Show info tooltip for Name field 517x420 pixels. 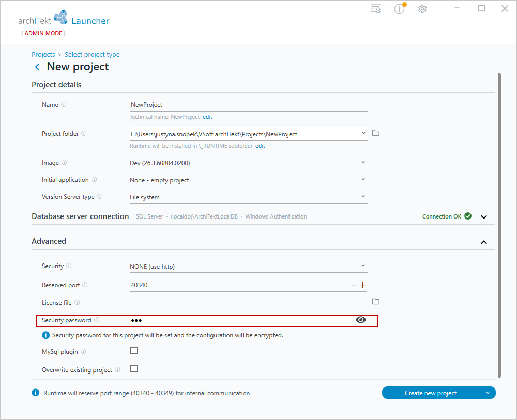point(64,104)
